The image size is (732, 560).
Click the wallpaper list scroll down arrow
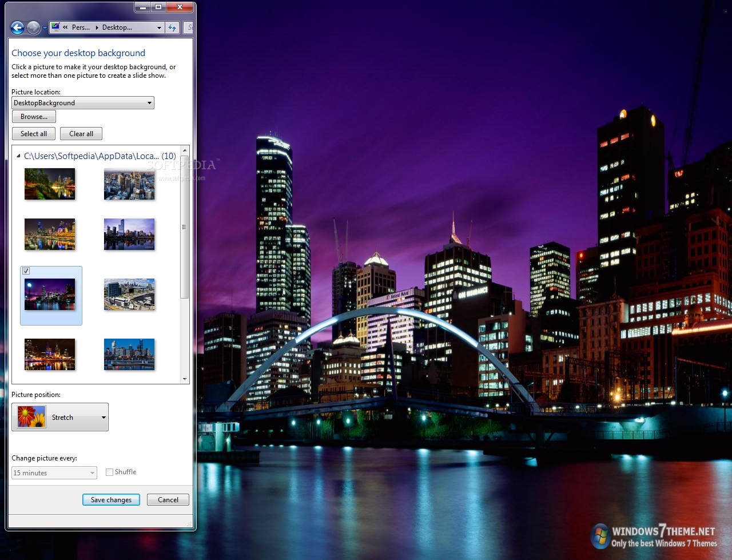coord(185,379)
